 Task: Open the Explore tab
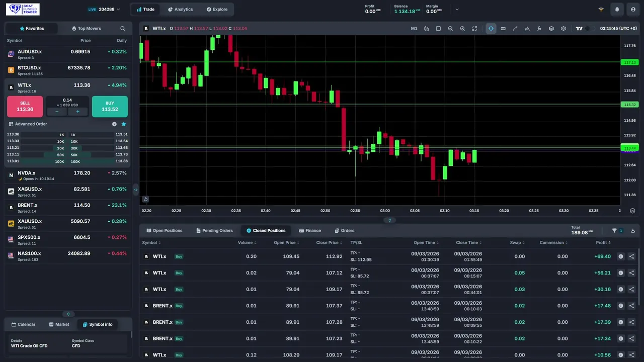click(x=217, y=9)
